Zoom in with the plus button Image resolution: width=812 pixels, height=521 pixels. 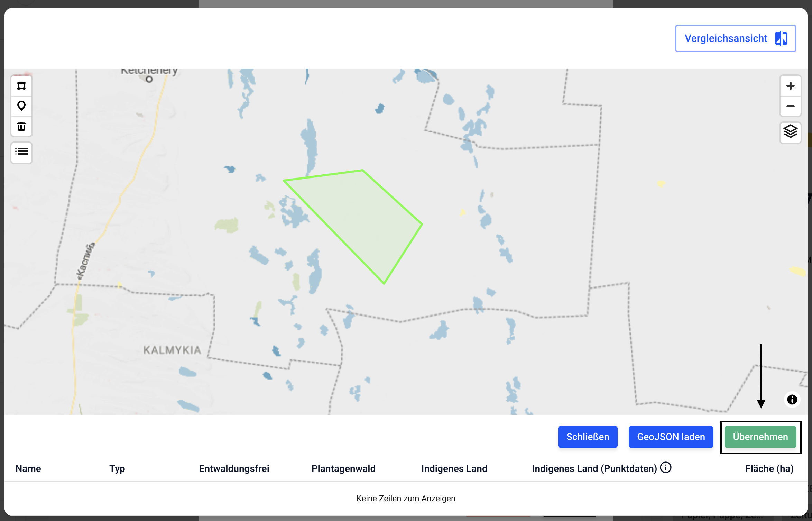click(x=790, y=86)
